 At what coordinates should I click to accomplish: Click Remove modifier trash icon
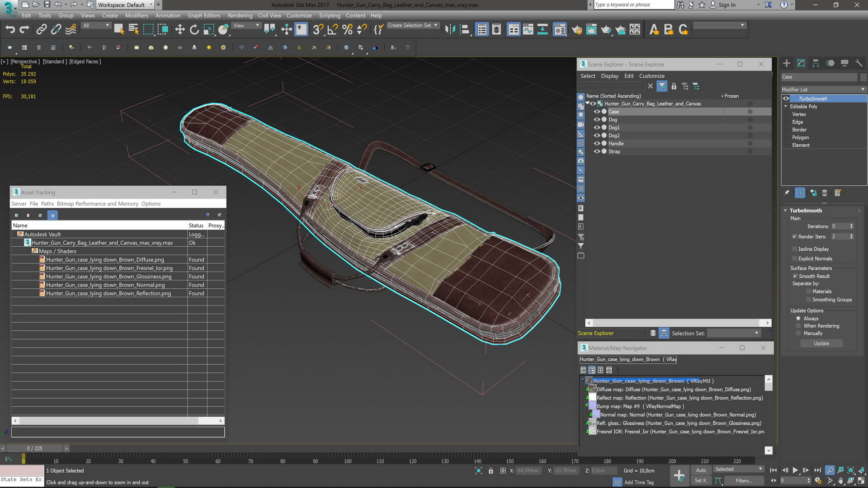tap(825, 193)
